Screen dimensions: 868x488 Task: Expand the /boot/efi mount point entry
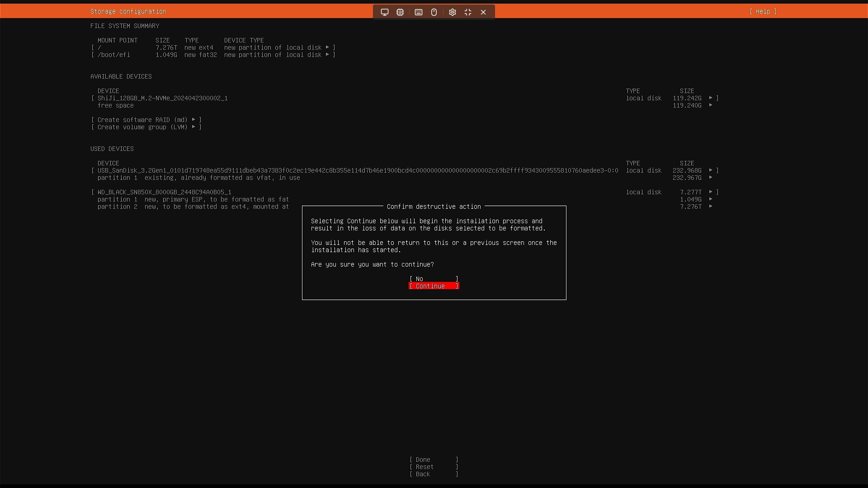coord(327,55)
